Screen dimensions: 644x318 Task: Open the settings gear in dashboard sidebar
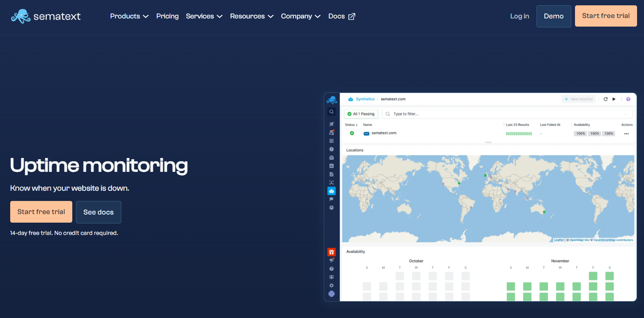point(332,285)
